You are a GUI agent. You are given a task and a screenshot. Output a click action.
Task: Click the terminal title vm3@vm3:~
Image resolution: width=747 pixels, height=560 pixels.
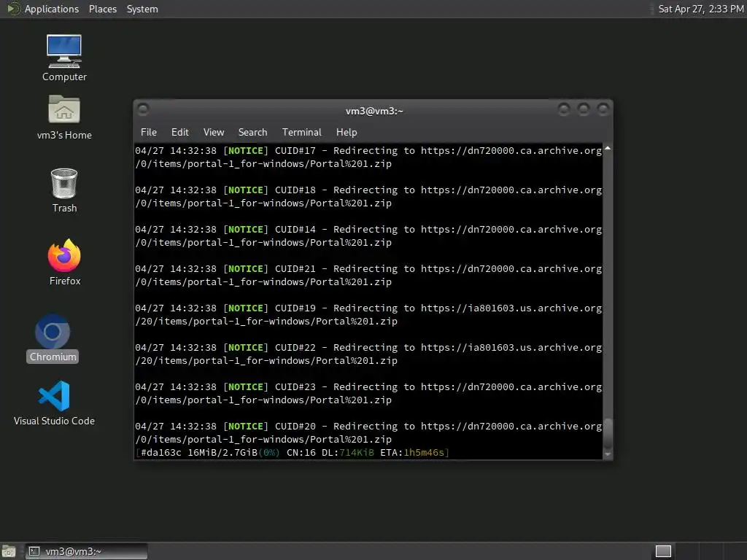pyautogui.click(x=374, y=111)
